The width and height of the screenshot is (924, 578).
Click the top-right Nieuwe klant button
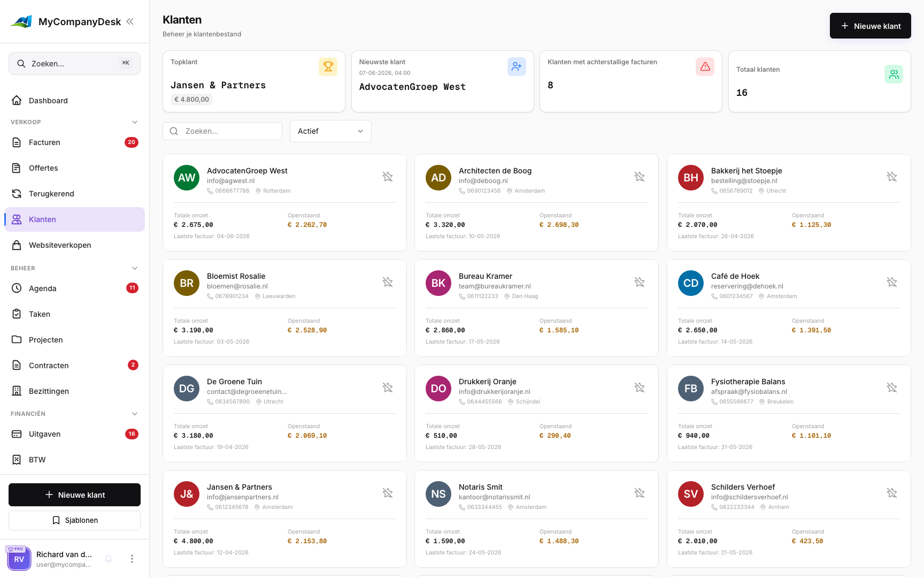point(870,26)
